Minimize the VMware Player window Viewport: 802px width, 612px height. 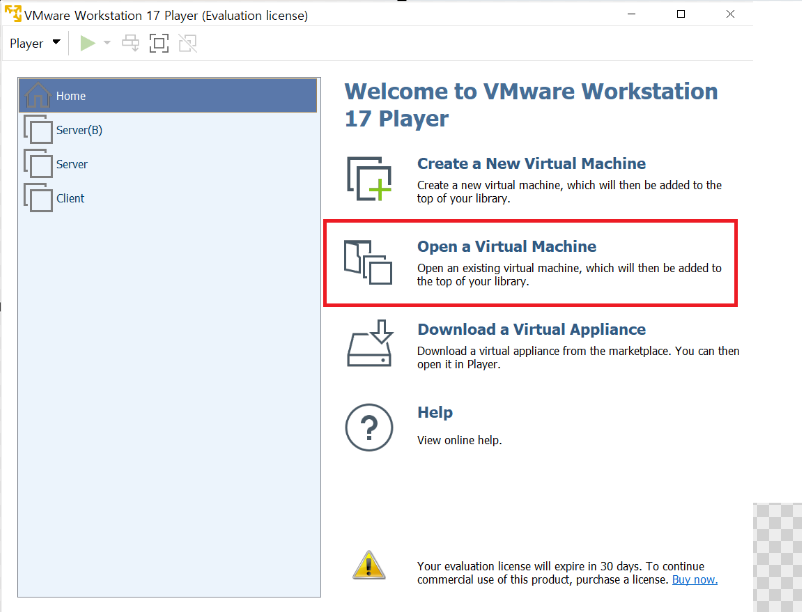point(632,14)
